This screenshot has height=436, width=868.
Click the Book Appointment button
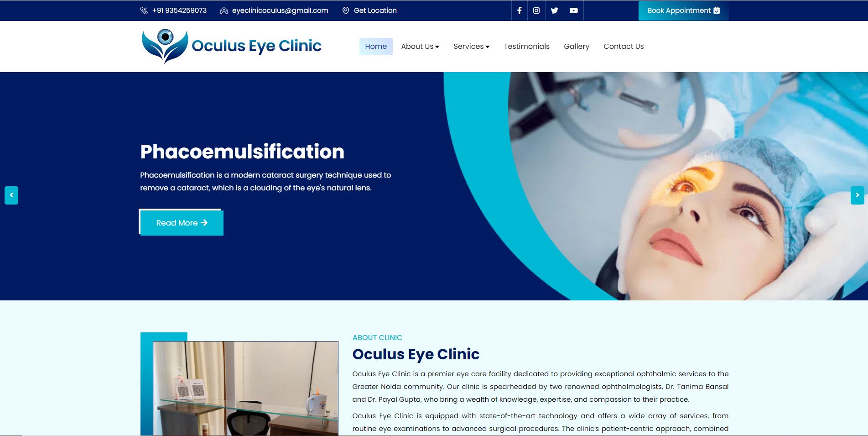click(x=683, y=11)
